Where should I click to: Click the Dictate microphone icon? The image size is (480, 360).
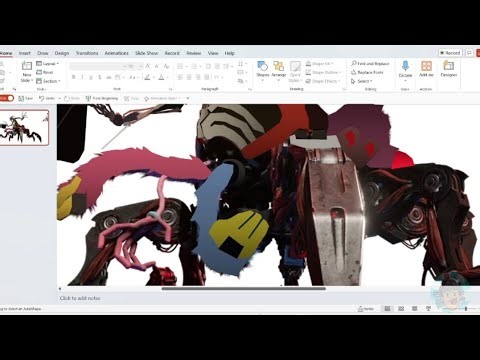click(405, 66)
